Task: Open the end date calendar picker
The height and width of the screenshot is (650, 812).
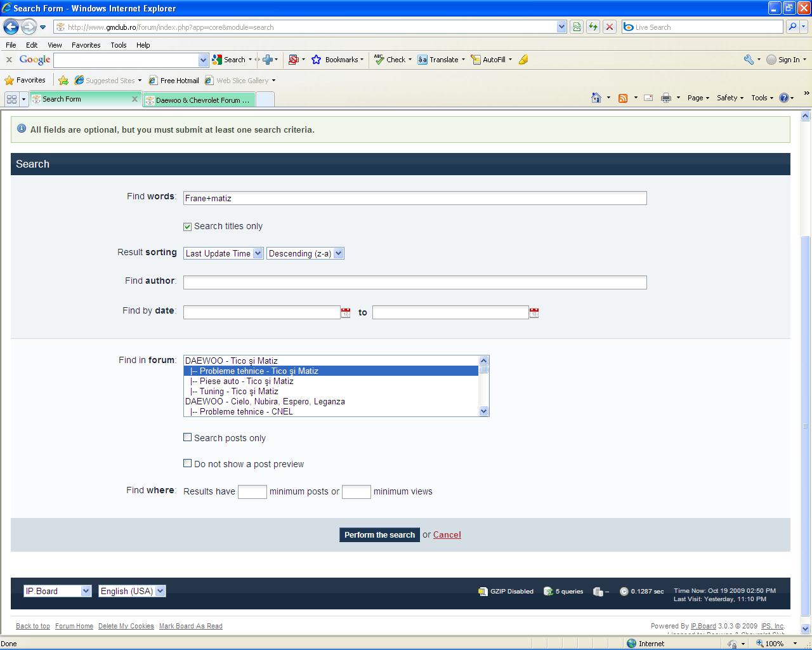Action: [534, 313]
